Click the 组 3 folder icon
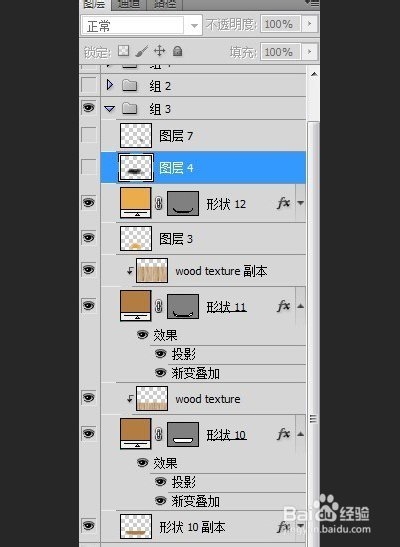The image size is (400, 547). [129, 108]
